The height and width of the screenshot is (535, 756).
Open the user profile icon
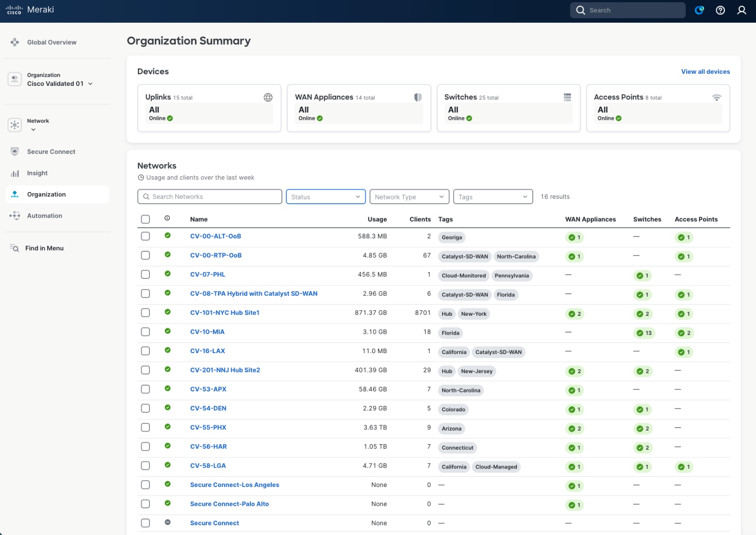tap(741, 10)
